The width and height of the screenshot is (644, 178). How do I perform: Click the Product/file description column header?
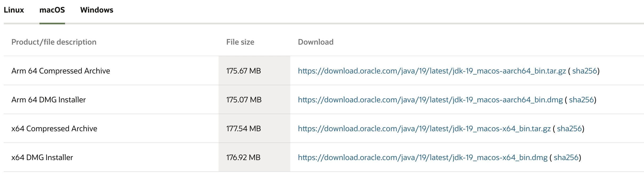[x=54, y=42]
